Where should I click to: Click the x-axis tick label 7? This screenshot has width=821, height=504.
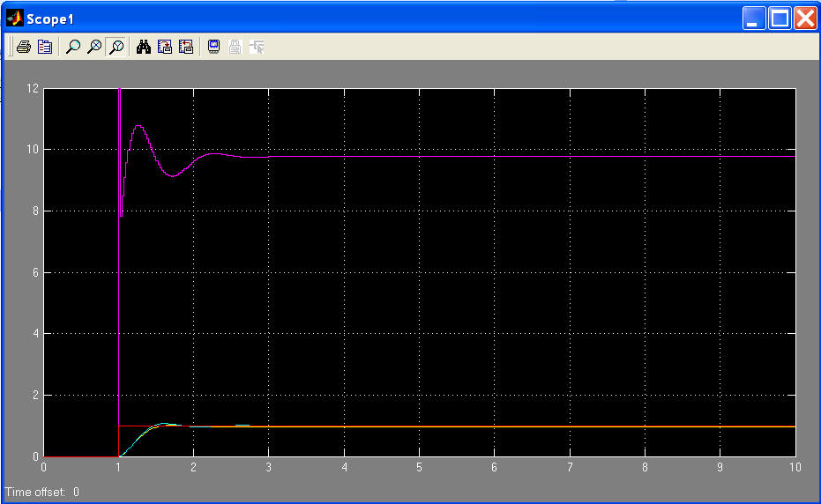coord(570,467)
